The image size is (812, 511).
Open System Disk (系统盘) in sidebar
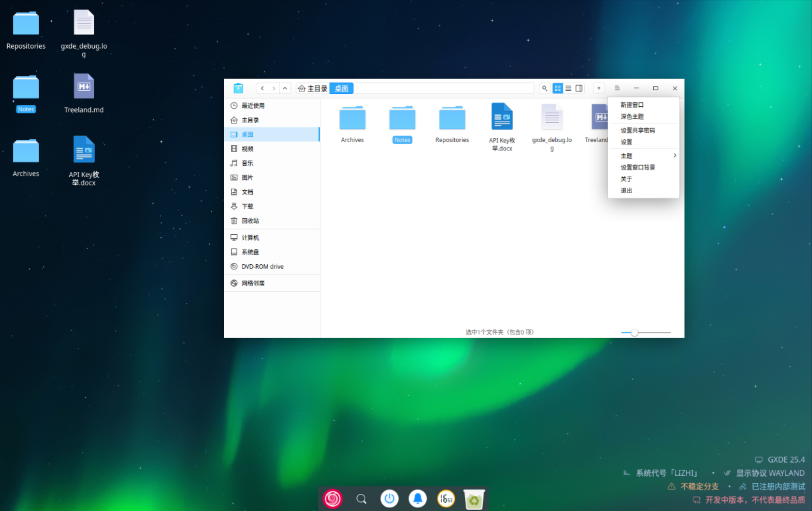click(x=272, y=252)
